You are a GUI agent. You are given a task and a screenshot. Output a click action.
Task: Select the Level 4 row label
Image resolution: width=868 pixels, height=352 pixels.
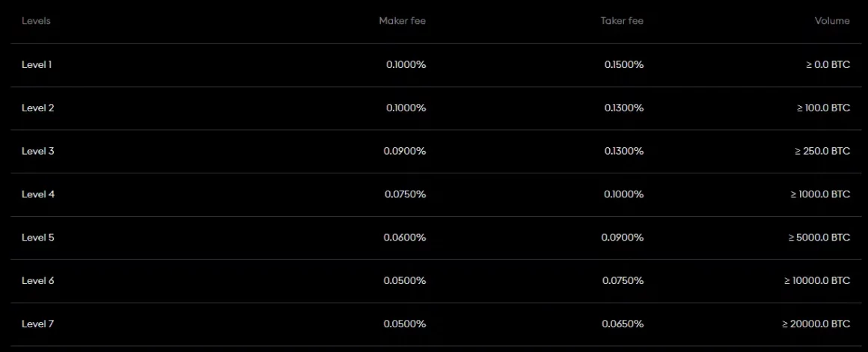(x=37, y=194)
